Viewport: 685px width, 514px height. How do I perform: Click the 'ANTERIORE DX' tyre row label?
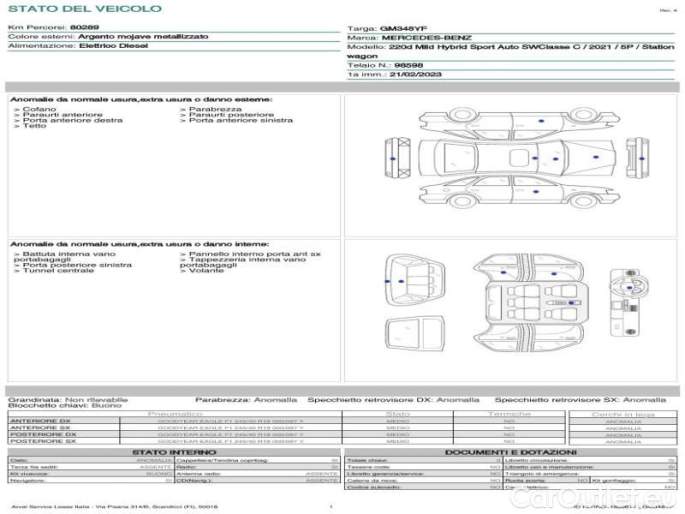[40, 421]
